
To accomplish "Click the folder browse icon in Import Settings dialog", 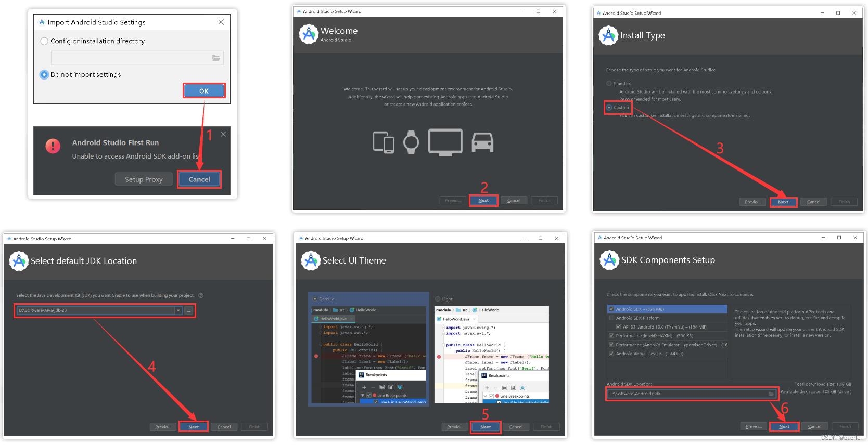I will pos(216,58).
